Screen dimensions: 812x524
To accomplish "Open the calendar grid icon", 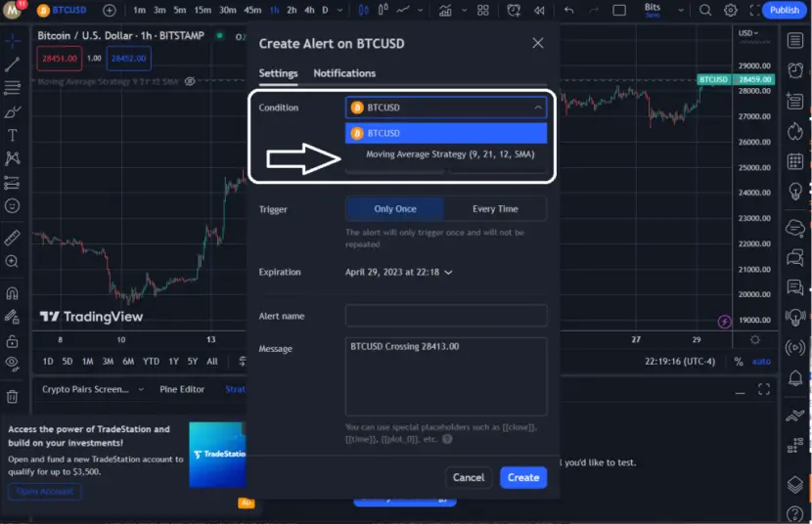I will (795, 161).
